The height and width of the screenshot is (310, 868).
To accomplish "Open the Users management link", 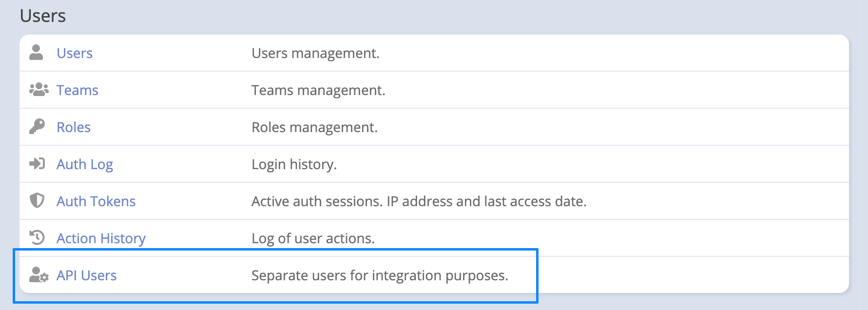I will tap(75, 53).
